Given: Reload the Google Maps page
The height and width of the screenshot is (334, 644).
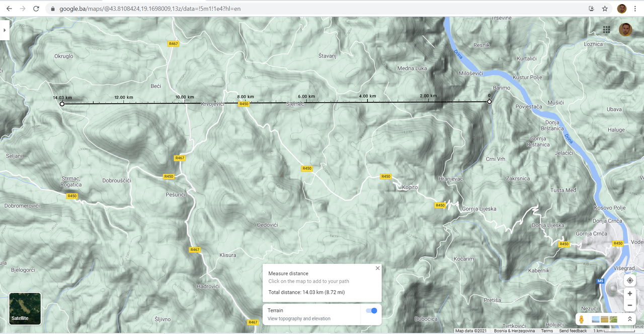Looking at the screenshot, I should coord(36,9).
